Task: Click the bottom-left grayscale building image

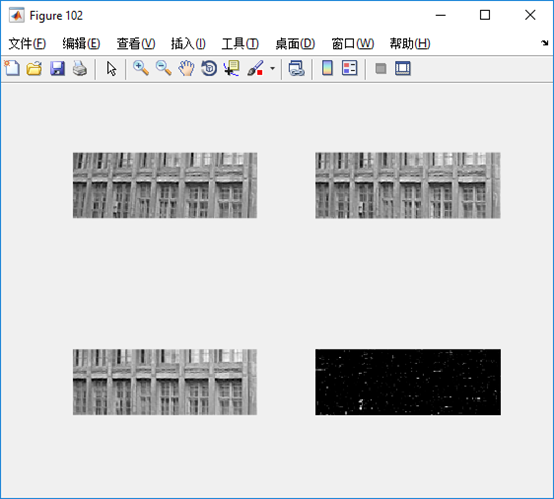Action: click(x=165, y=382)
